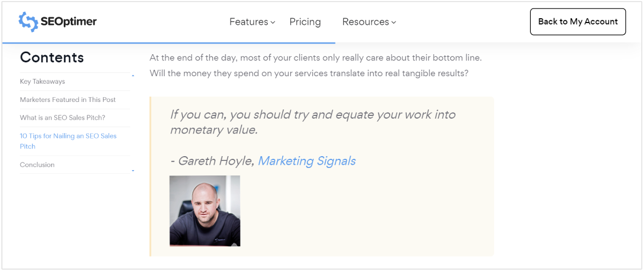Click the up arrow in Contents list
Screen dimensions: 644x271
[133, 76]
